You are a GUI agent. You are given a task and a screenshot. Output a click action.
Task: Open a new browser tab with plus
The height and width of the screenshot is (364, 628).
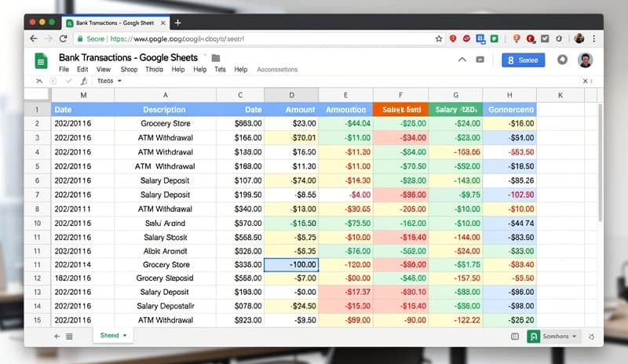click(178, 23)
